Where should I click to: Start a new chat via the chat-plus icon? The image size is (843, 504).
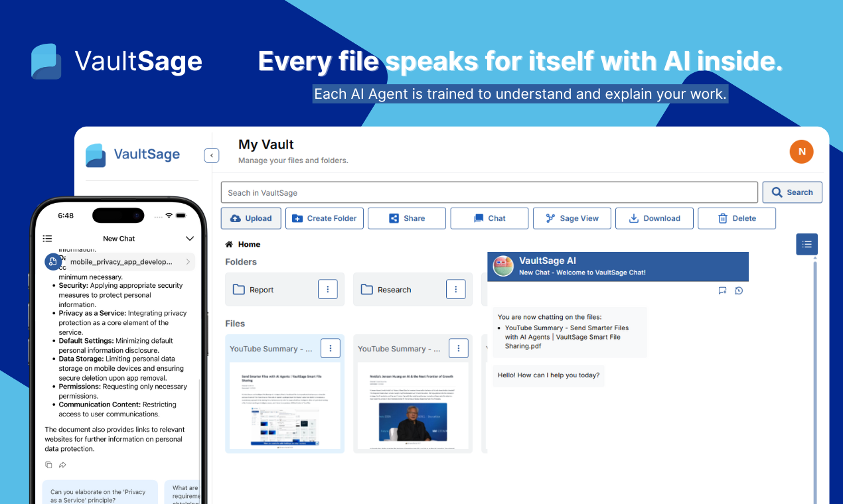pyautogui.click(x=722, y=290)
